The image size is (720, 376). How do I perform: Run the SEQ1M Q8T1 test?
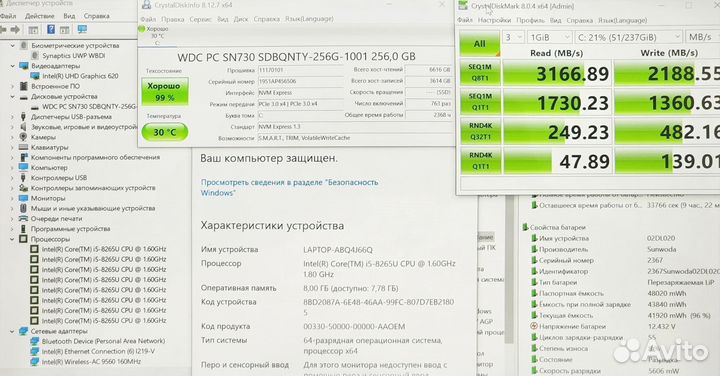(x=479, y=73)
